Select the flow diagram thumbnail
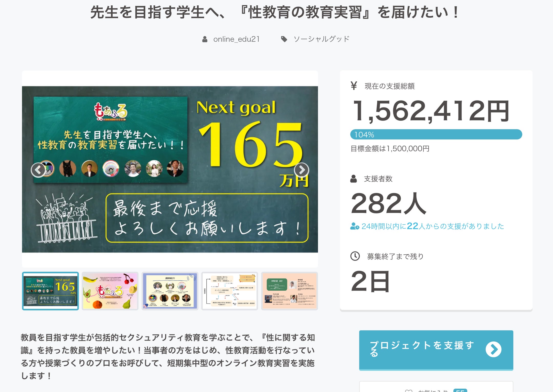Viewport: 553px width, 392px height. [x=230, y=291]
